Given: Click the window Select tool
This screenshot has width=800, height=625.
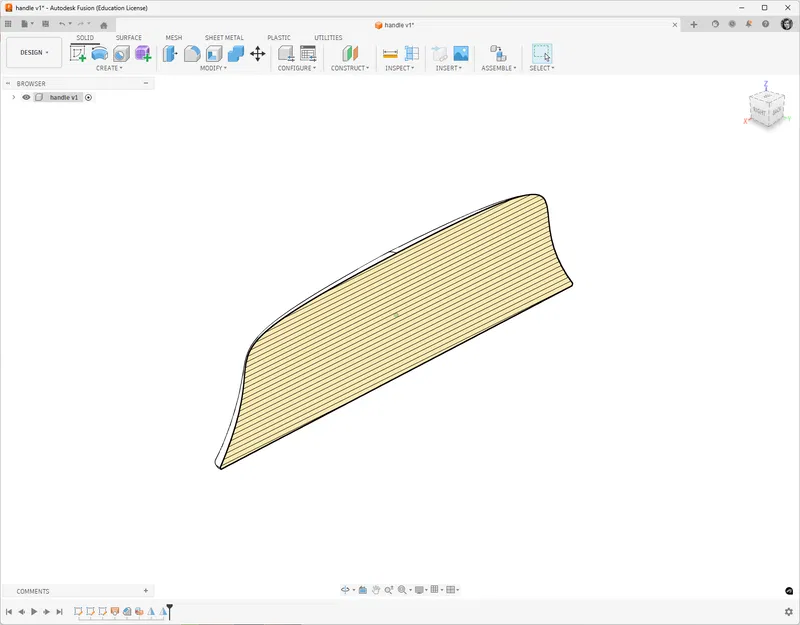Looking at the screenshot, I should click(x=542, y=54).
